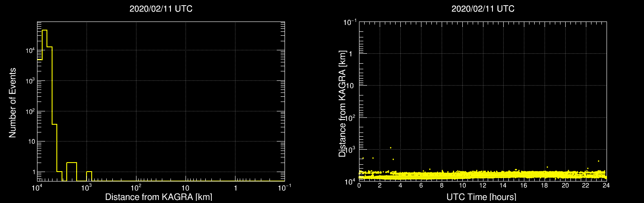Click the left plot title 2020/02/11 UTC
644x203 pixels.
click(x=161, y=9)
